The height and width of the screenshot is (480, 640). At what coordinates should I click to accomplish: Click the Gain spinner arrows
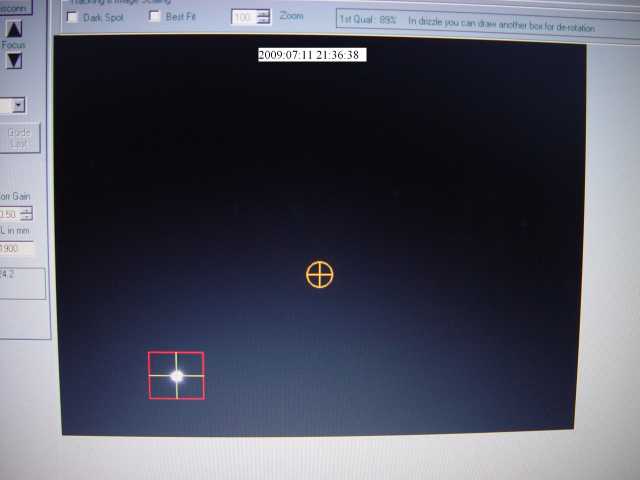click(26, 213)
